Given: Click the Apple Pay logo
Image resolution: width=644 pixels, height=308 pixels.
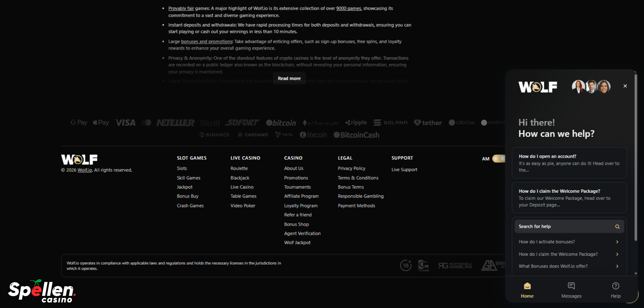Looking at the screenshot, I should [101, 123].
